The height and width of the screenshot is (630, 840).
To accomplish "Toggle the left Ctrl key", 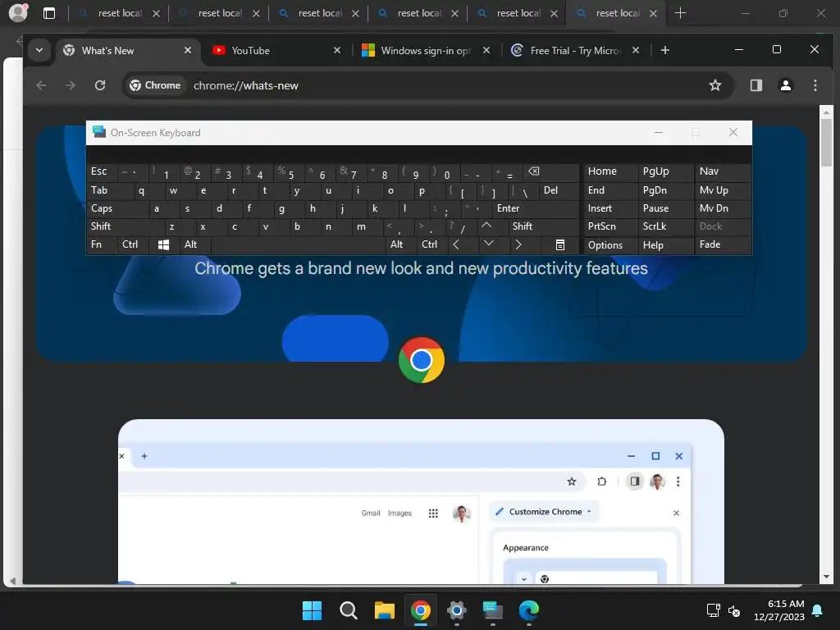I will point(132,244).
